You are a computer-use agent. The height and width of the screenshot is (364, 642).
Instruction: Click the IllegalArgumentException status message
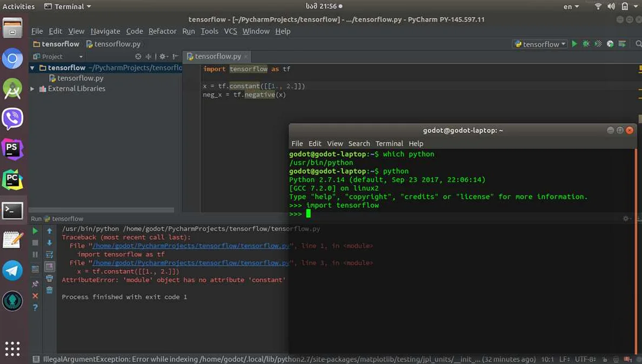pos(289,359)
